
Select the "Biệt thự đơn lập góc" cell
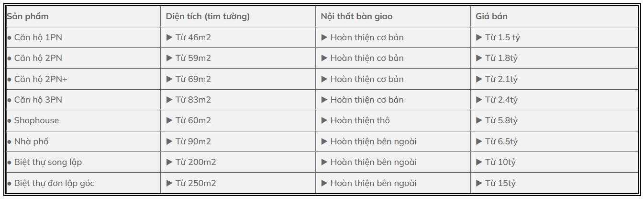coord(57,183)
